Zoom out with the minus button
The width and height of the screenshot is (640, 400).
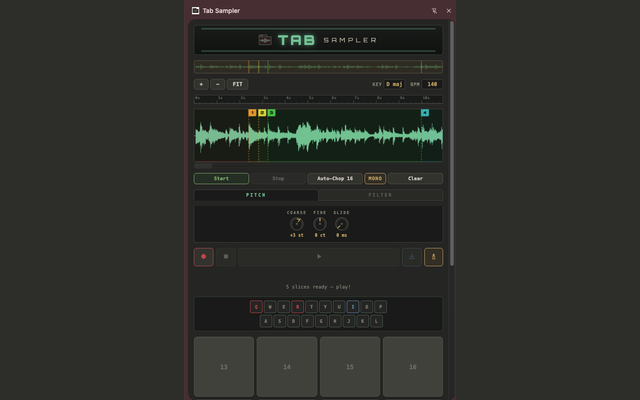218,84
